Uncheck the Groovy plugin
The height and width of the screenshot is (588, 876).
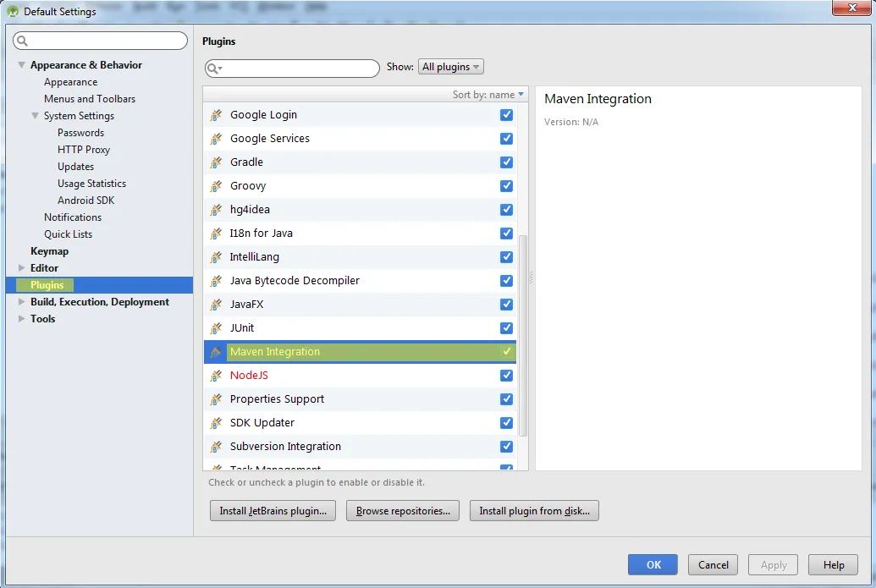pyautogui.click(x=506, y=186)
